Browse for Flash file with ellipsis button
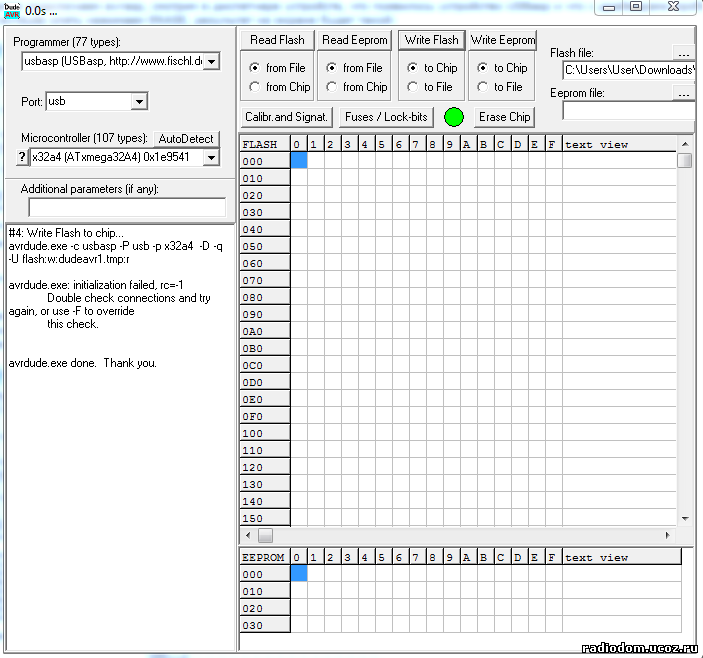 pos(683,53)
